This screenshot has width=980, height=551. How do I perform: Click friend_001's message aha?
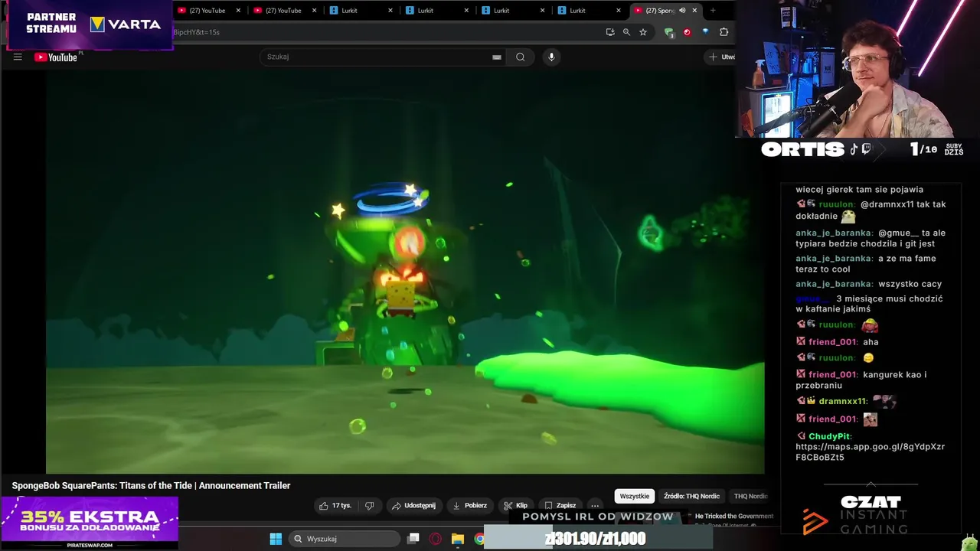click(871, 342)
